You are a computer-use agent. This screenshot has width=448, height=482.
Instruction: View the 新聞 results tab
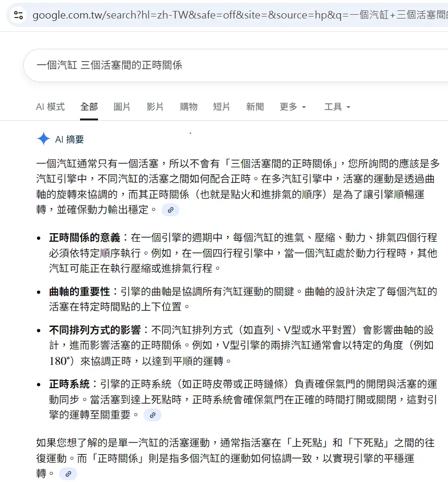click(x=255, y=107)
